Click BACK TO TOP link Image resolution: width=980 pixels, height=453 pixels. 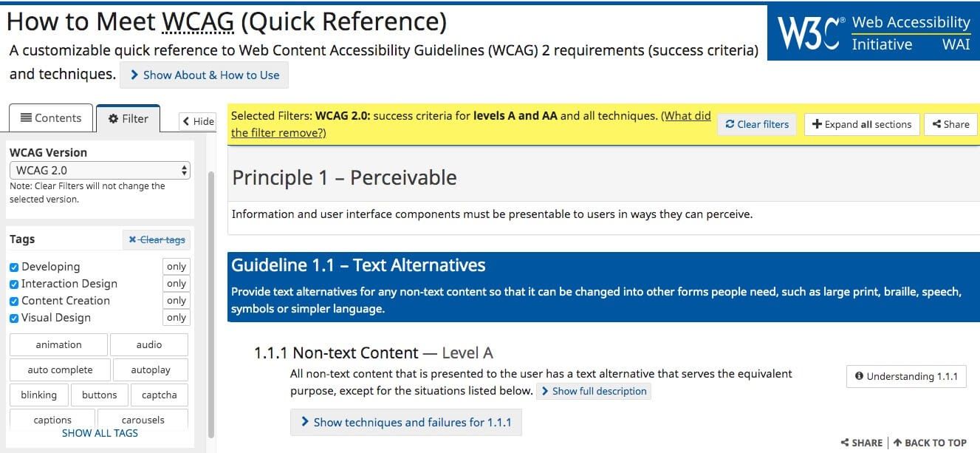coord(930,443)
